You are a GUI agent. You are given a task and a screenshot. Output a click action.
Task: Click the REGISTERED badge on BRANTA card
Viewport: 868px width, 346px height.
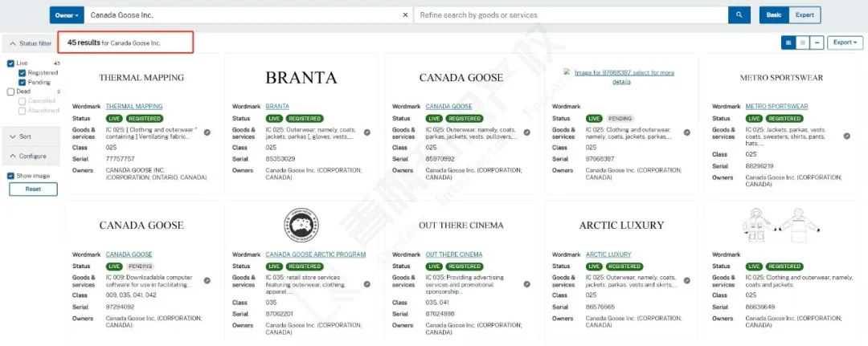coord(305,118)
